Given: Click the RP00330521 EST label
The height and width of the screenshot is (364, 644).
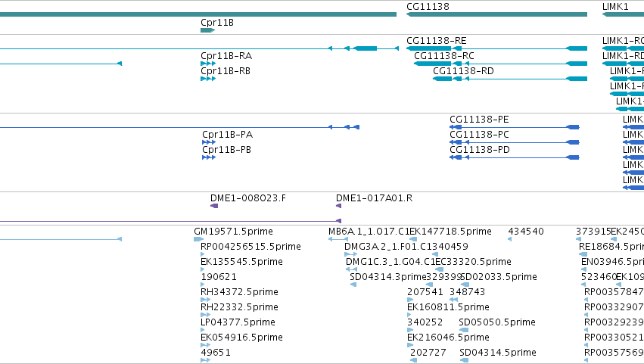Looking at the screenshot, I should 614,338.
